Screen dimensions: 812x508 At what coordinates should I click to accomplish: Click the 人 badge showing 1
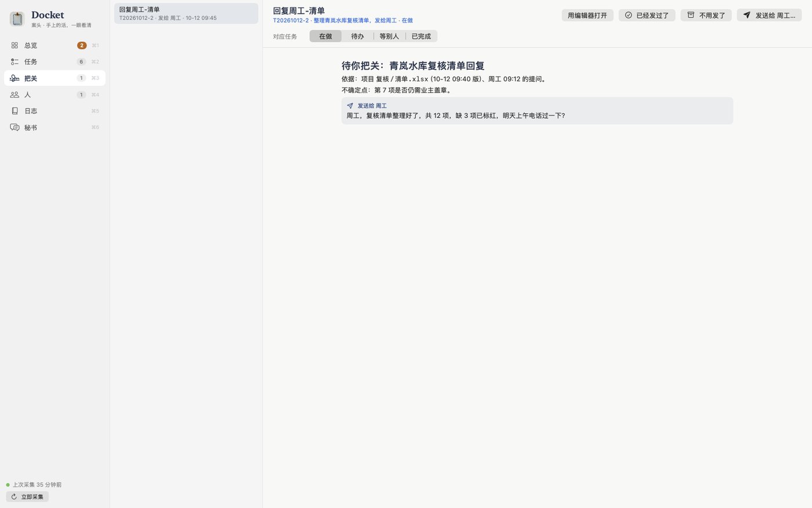pyautogui.click(x=81, y=95)
